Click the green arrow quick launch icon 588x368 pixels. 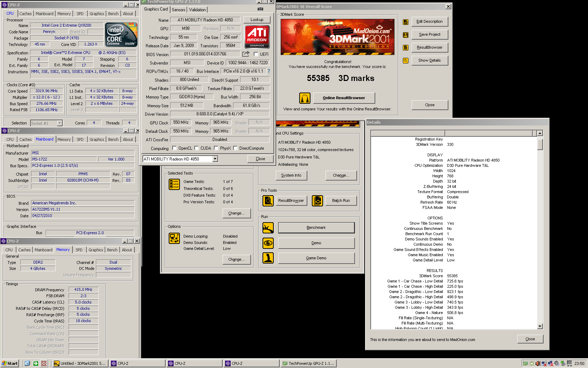click(36, 363)
